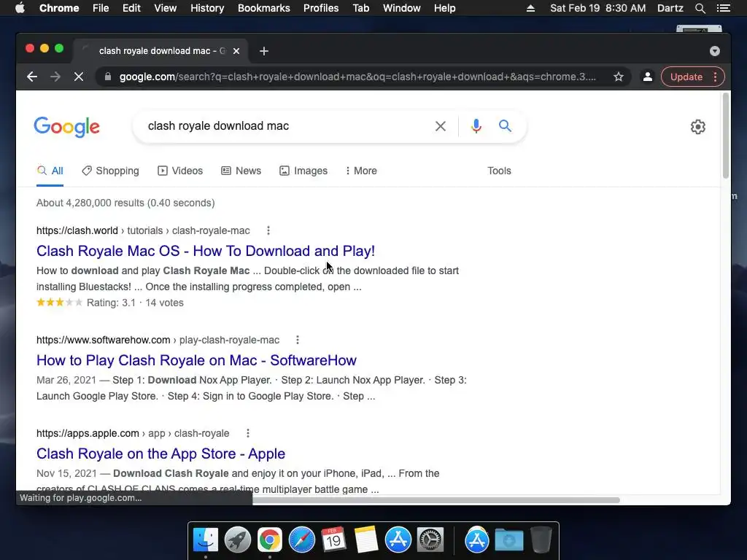Viewport: 747px width, 560px height.
Task: Open the Chrome profile icon
Action: coord(648,77)
